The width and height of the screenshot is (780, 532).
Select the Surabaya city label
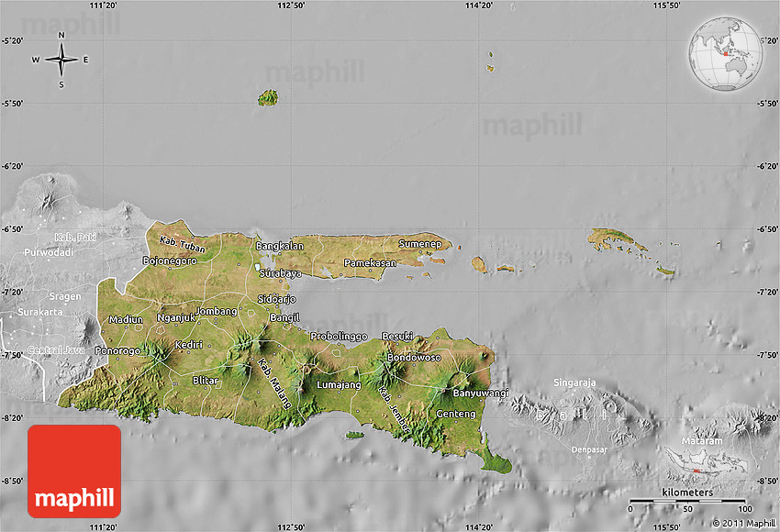point(281,273)
